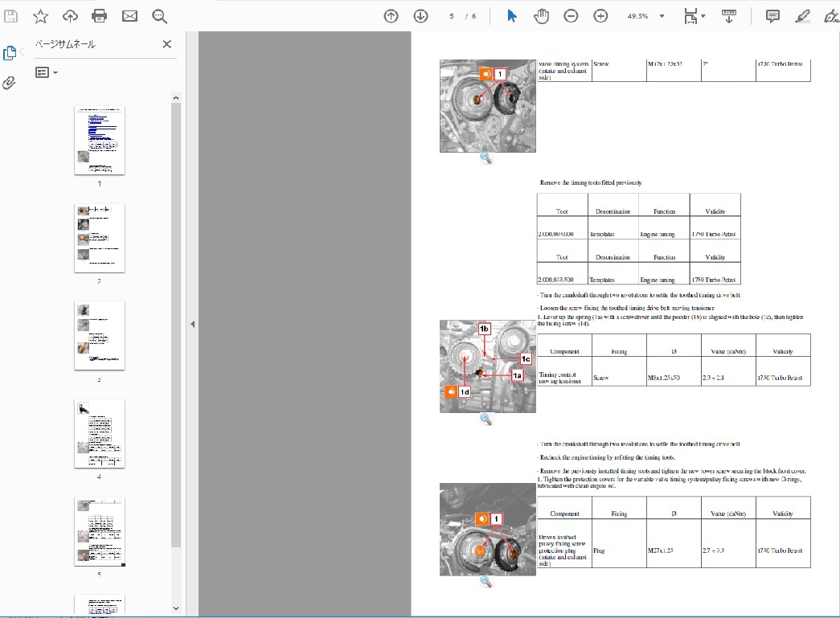Zoom out with the minus button

571,16
